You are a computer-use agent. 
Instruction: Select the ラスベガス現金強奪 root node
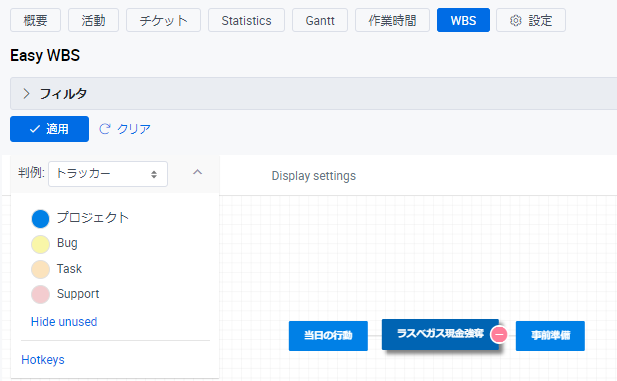click(440, 334)
